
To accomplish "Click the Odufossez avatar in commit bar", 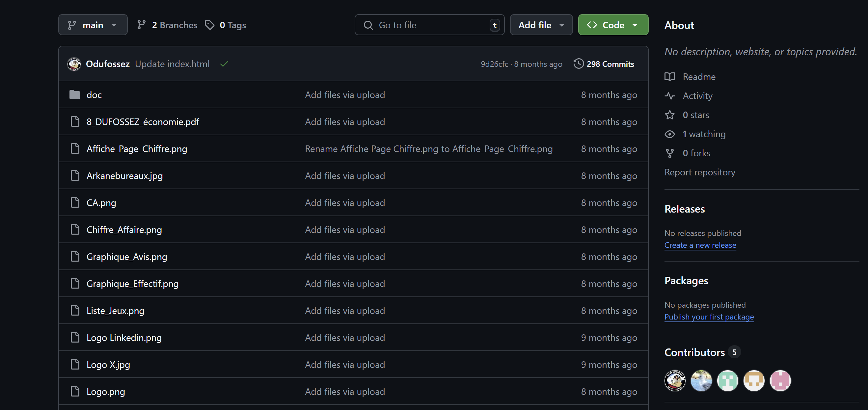I will point(74,64).
